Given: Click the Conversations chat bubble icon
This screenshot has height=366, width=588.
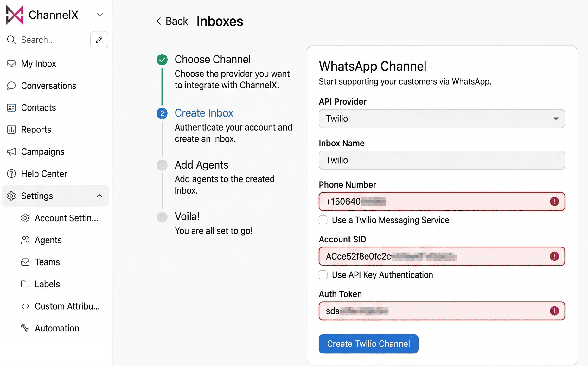Looking at the screenshot, I should (x=11, y=86).
